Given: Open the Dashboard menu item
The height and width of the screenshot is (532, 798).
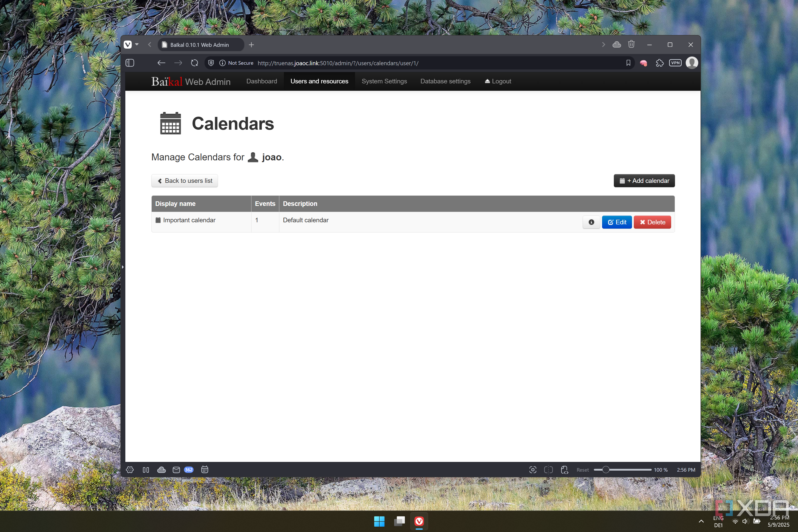Looking at the screenshot, I should click(x=262, y=81).
